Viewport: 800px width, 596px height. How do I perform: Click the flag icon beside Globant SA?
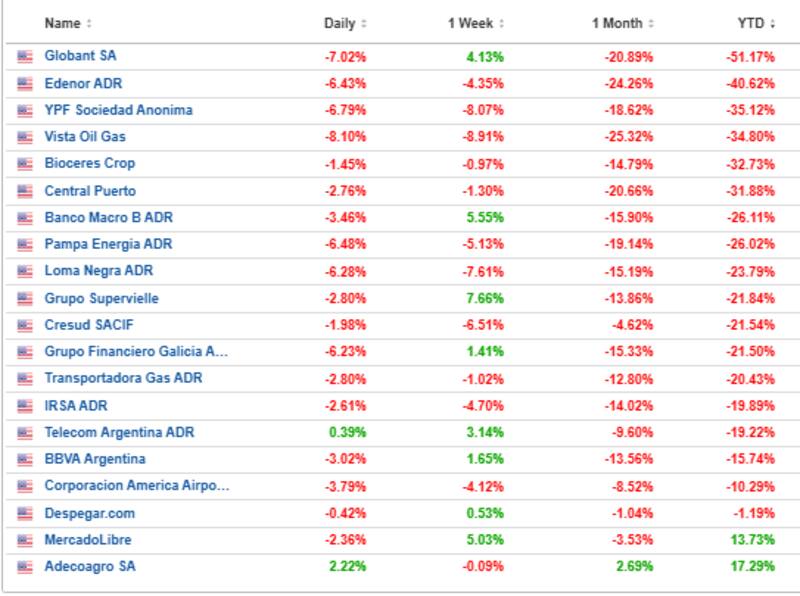coord(25,57)
